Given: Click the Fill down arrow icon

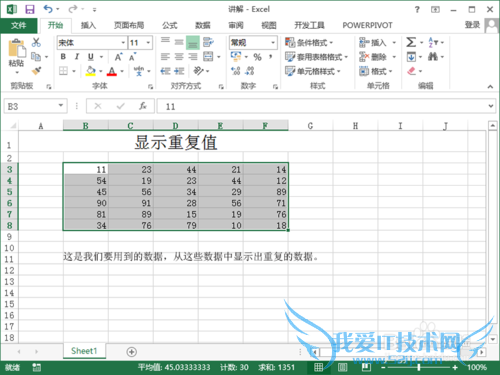Looking at the screenshot, I should coord(411,57).
